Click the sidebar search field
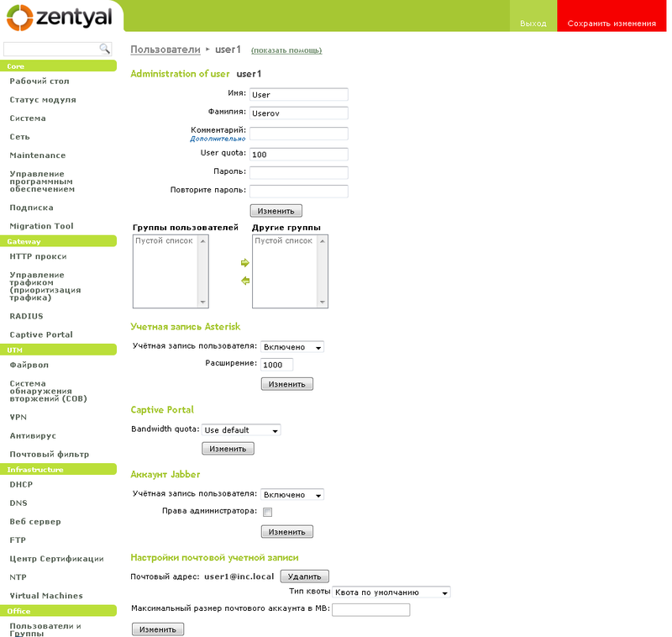The width and height of the screenshot is (672, 637). 52,49
